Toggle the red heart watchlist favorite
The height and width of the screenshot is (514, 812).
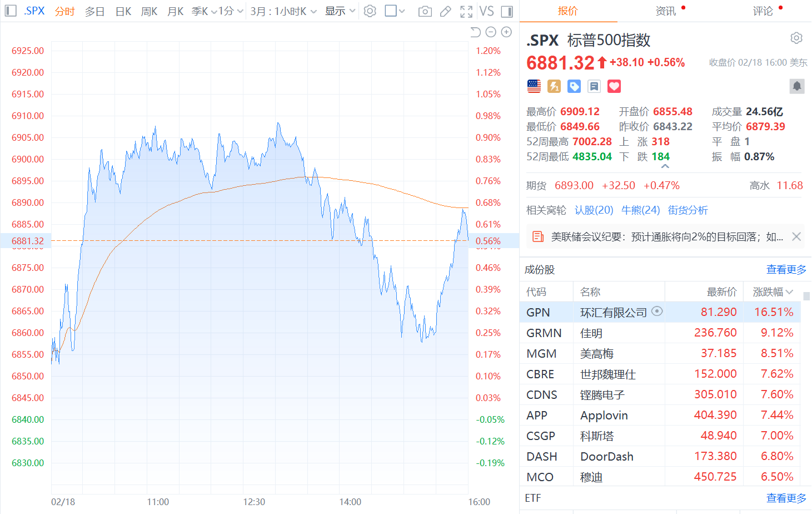614,86
